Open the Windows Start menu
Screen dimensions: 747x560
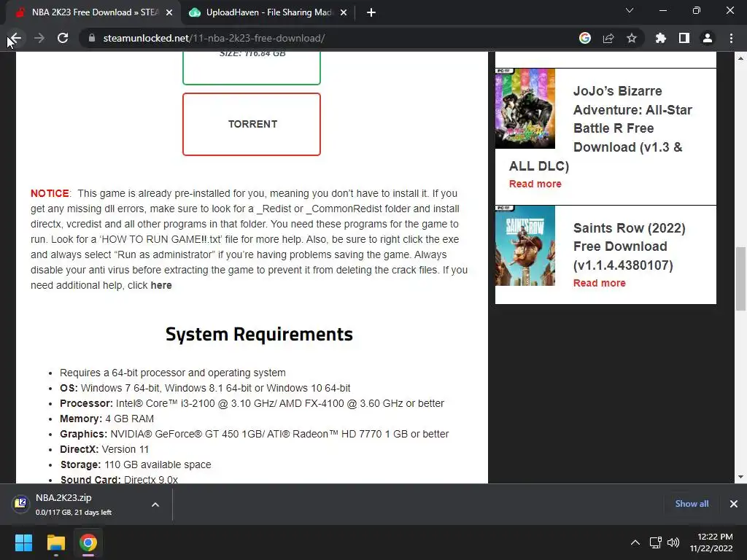(x=23, y=542)
